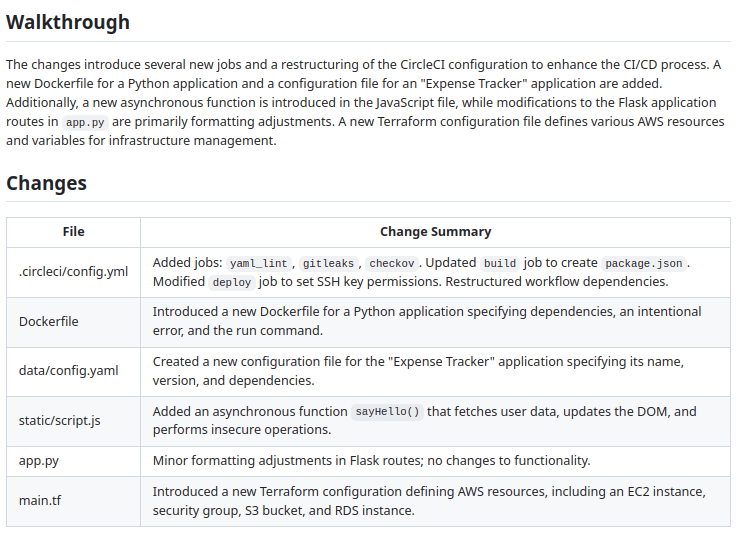Image resolution: width=740 pixels, height=537 pixels.
Task: Select the static/script.js file cell
Action: (60, 420)
